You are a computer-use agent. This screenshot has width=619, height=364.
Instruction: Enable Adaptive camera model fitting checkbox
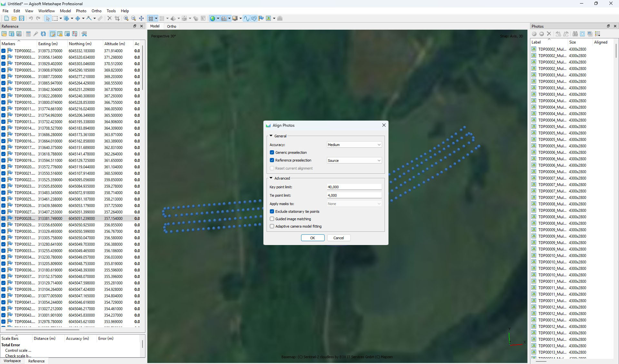point(272,226)
